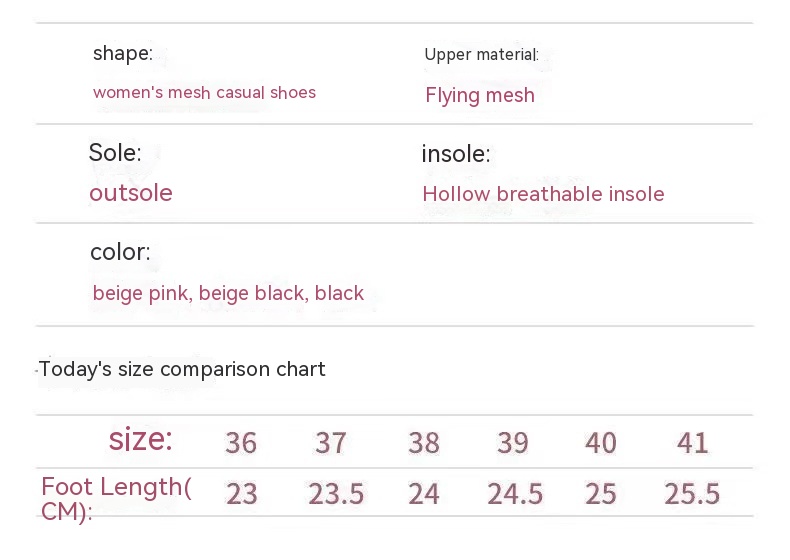This screenshot has width=790, height=560.
Task: Select the 'beige pink, beige black, black' colors
Action: click(228, 293)
